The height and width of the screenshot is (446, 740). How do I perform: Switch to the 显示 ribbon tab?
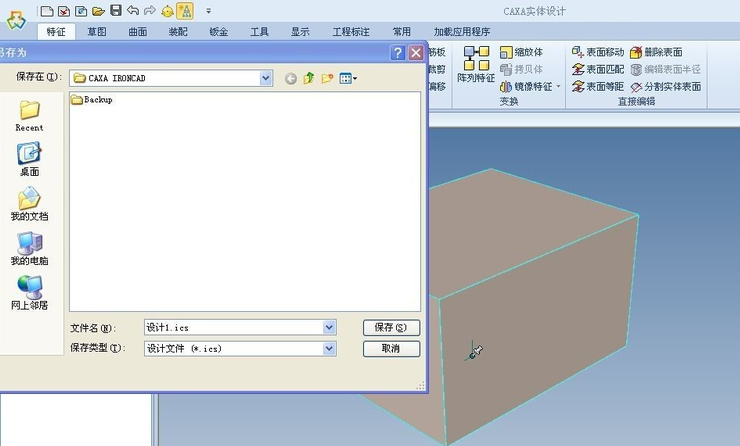(x=300, y=32)
